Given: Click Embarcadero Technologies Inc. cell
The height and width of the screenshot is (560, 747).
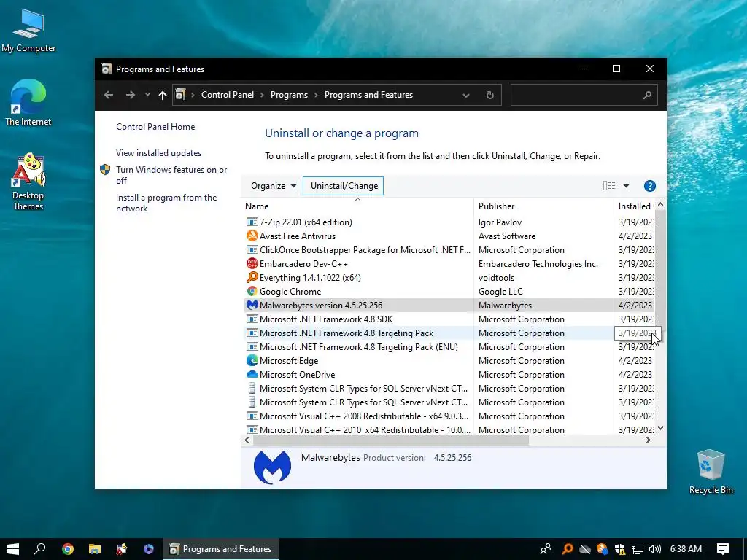Looking at the screenshot, I should 538,263.
